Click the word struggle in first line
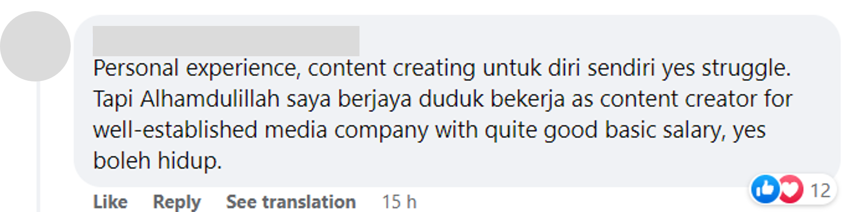Image resolution: width=868 pixels, height=212 pixels. click(746, 68)
